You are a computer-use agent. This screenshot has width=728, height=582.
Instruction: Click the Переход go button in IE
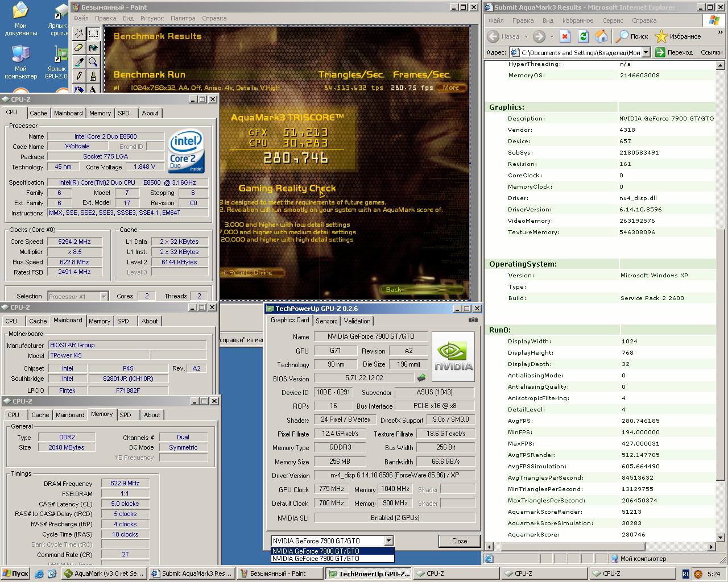click(675, 52)
